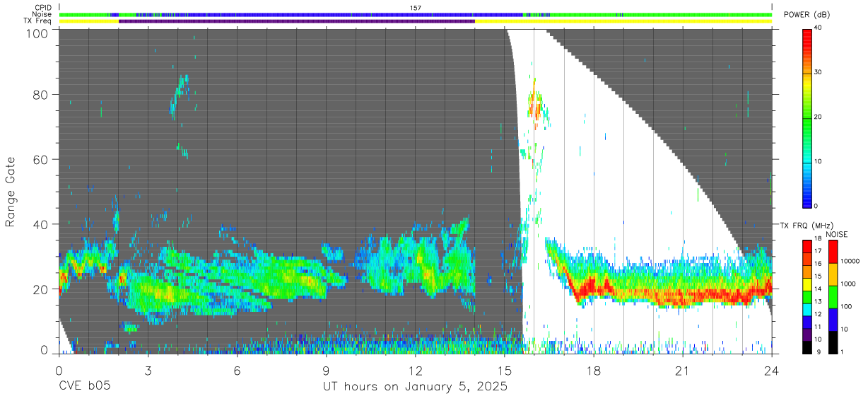The height and width of the screenshot is (401, 868).
Task: Click the 12 tick on UT hours axis
Action: [x=415, y=370]
